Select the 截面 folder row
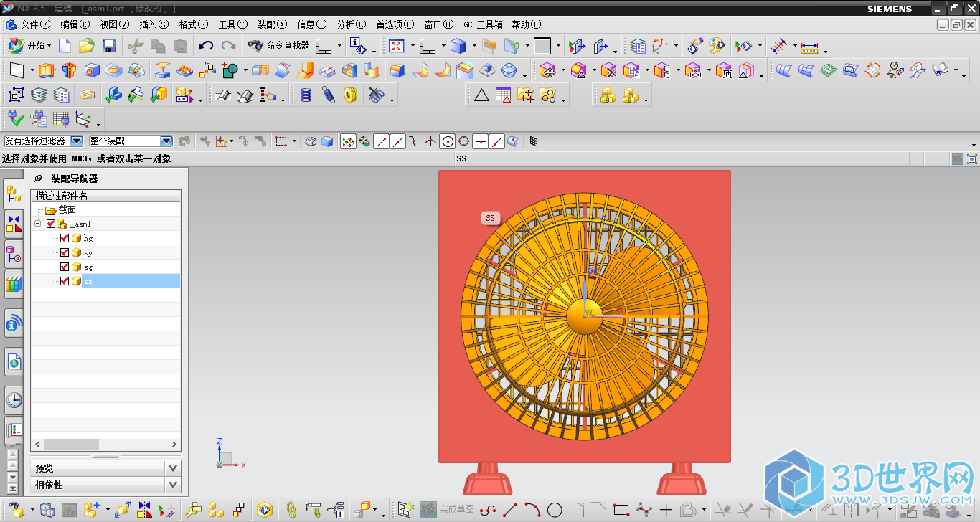 [x=105, y=209]
